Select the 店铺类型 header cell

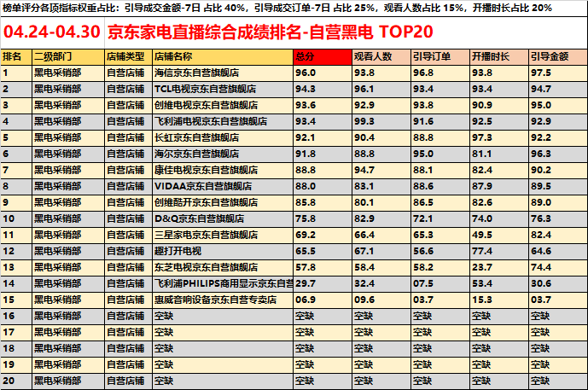[x=128, y=56]
